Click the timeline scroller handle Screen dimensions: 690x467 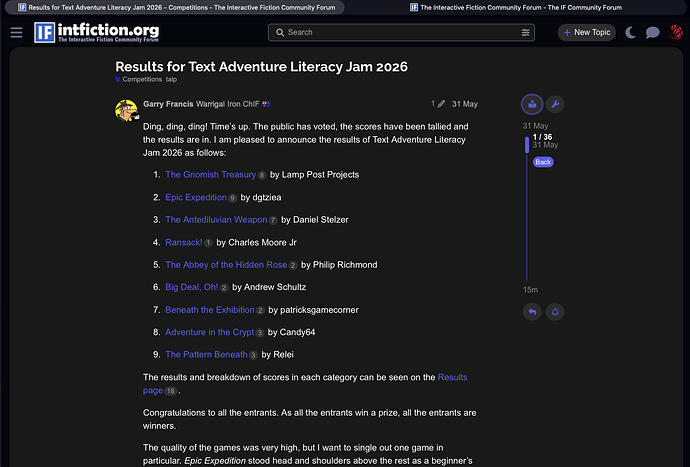click(x=527, y=145)
